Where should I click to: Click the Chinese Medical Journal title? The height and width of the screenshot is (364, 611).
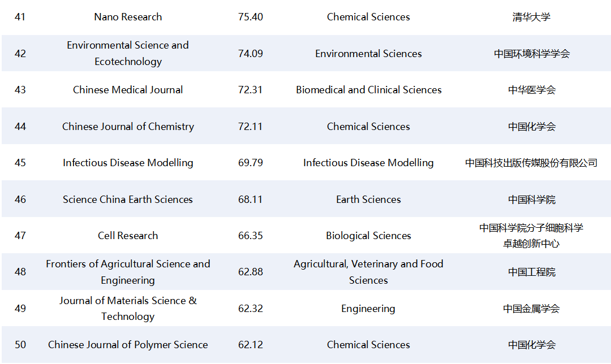pos(128,90)
